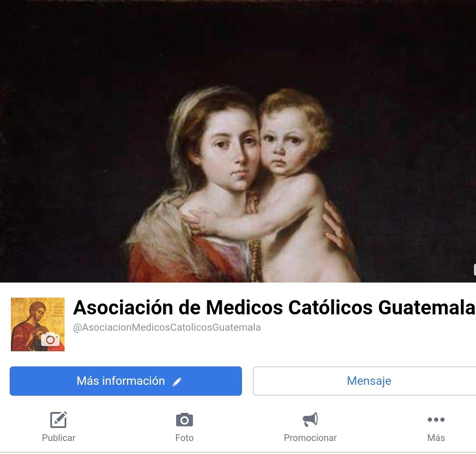Image resolution: width=476 pixels, height=454 pixels.
Task: View the Christ icon profile picture
Action: pyautogui.click(x=38, y=324)
